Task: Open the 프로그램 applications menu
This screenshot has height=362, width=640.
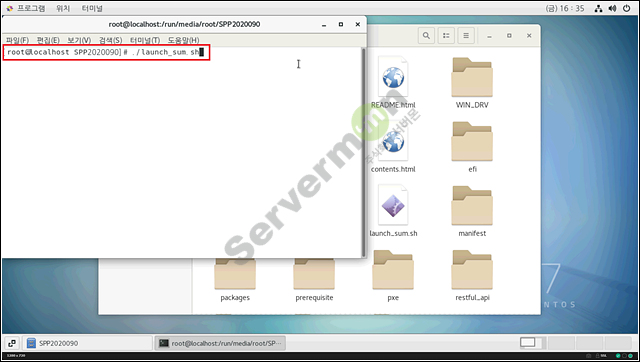Action: pyautogui.click(x=26, y=8)
